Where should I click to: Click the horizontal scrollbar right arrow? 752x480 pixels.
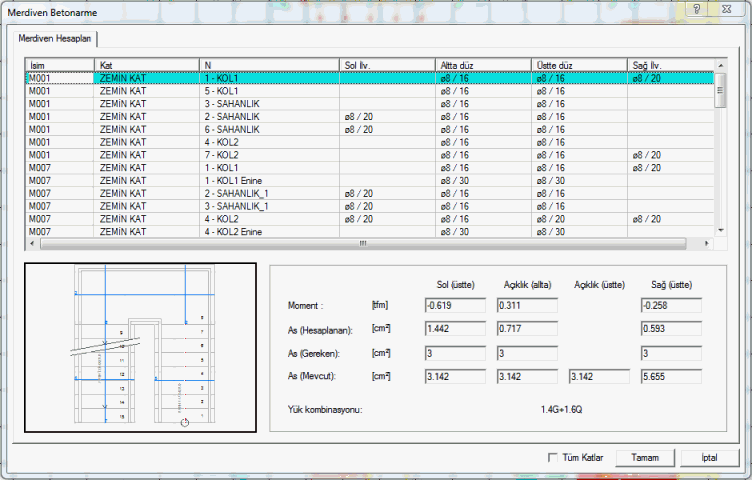pyautogui.click(x=707, y=244)
